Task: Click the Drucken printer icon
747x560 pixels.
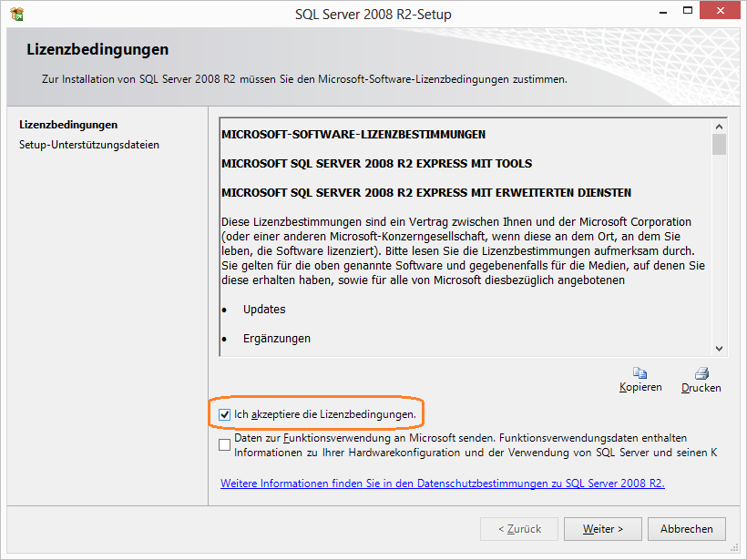Action: [x=701, y=372]
